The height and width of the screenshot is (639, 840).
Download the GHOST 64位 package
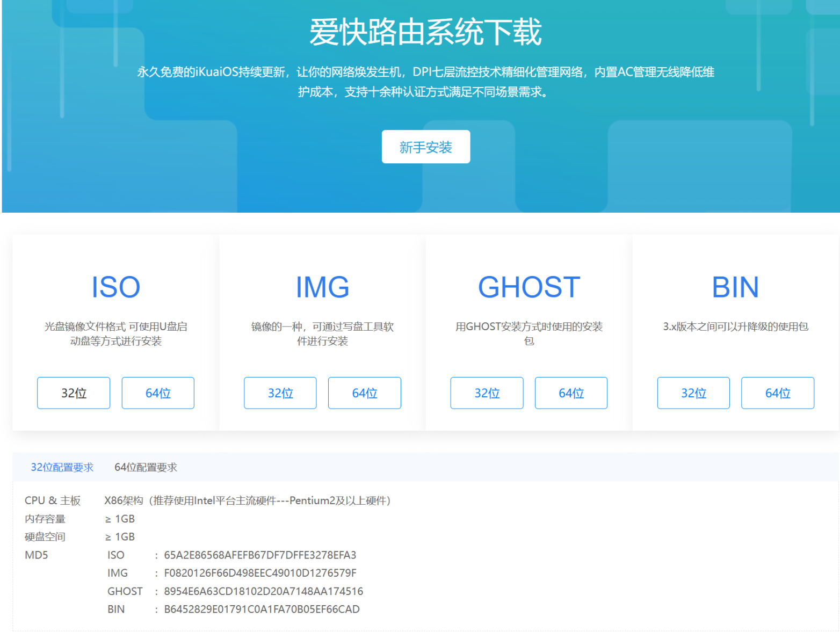click(x=571, y=393)
